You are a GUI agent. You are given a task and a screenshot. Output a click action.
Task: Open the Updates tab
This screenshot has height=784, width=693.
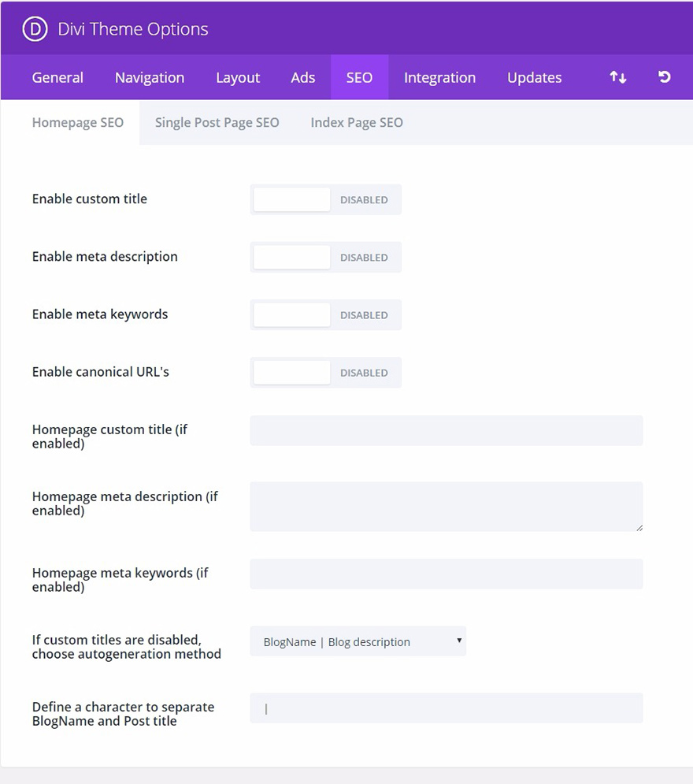(x=534, y=76)
